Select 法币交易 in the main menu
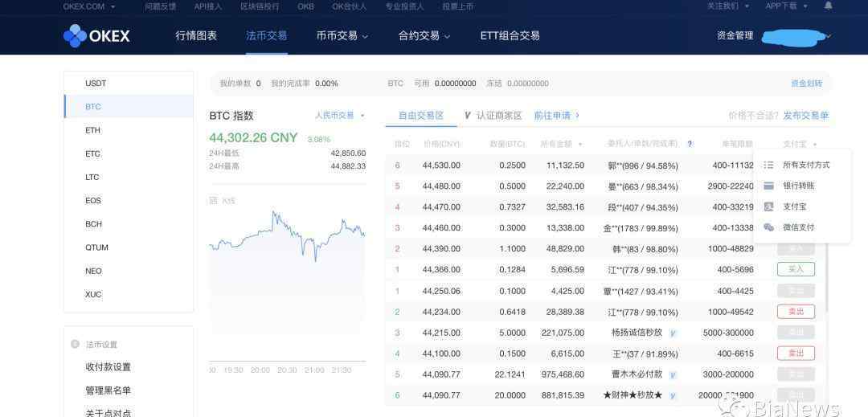Viewport: 868px width, 417px height. click(x=267, y=36)
